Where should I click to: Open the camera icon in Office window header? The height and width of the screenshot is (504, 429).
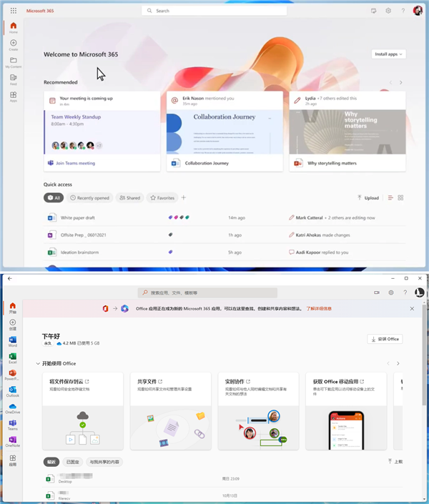pyautogui.click(x=377, y=292)
